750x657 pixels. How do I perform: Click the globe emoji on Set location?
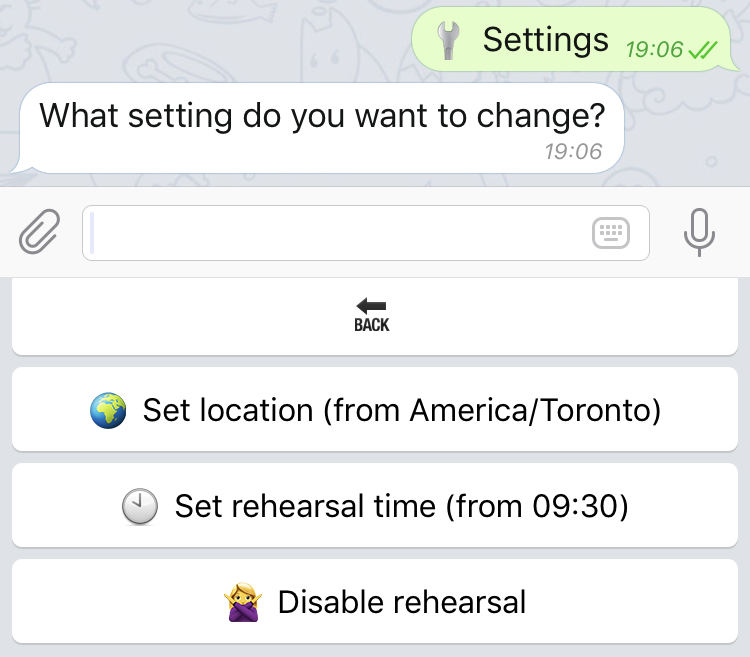click(108, 410)
